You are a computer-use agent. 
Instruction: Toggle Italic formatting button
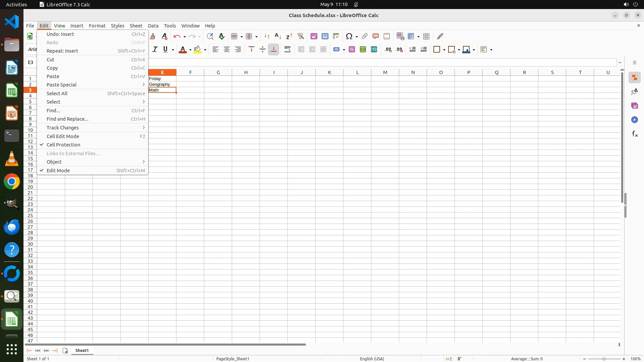click(x=155, y=50)
